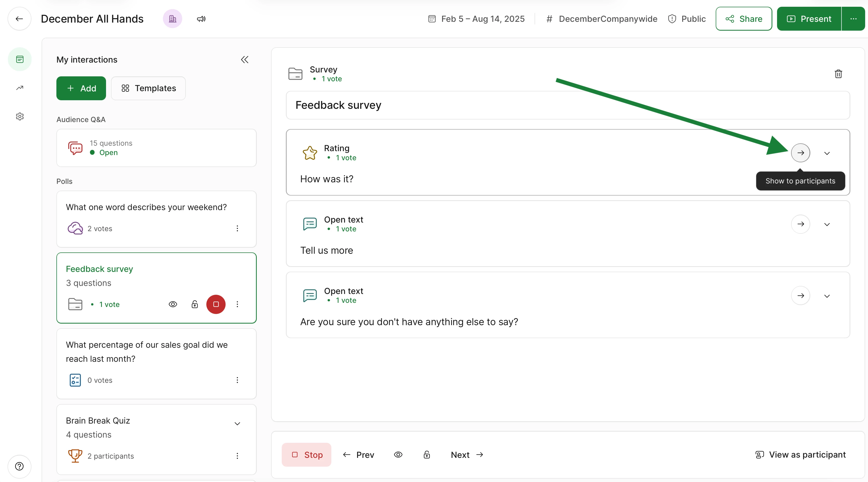Toggle results eye icon in bottom bar
868x482 pixels.
pyautogui.click(x=398, y=455)
